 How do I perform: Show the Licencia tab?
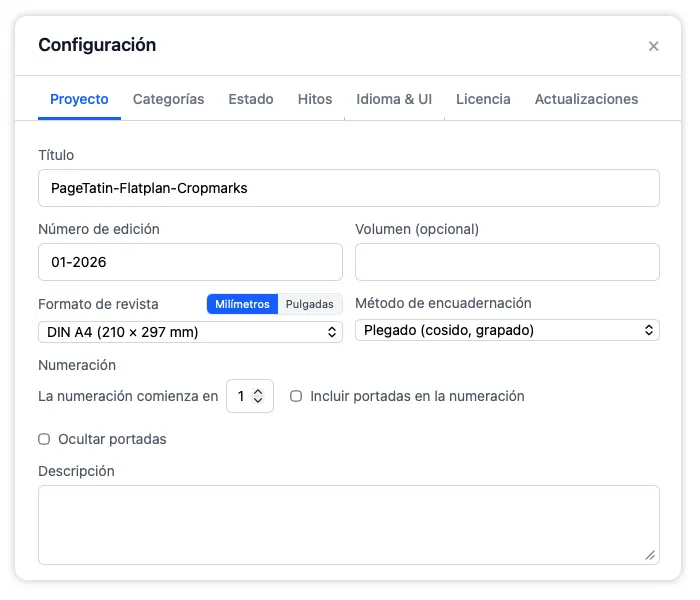pyautogui.click(x=483, y=99)
